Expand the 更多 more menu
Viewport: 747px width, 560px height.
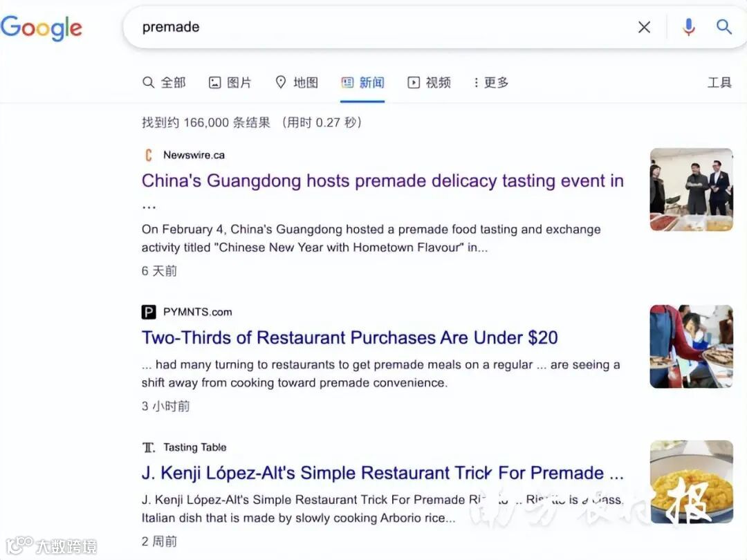pos(490,82)
